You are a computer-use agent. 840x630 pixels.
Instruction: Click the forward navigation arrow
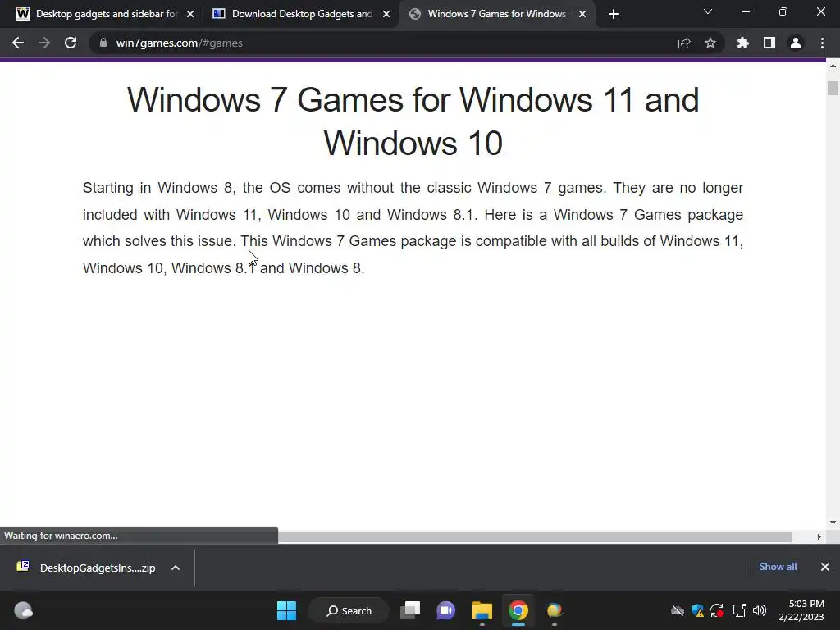[44, 43]
